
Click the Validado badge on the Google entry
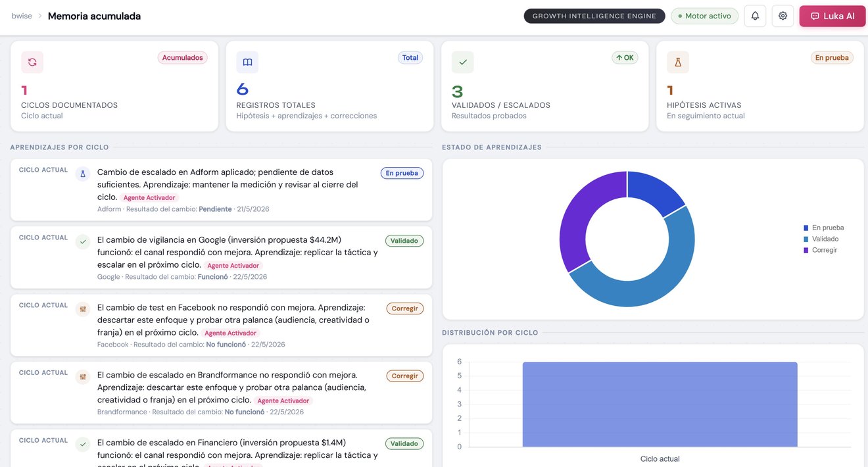point(404,241)
